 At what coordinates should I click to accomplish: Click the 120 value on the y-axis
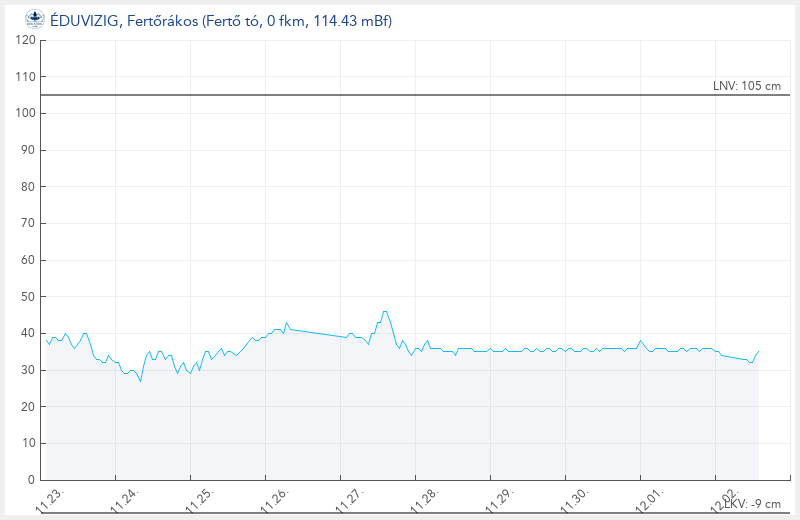[x=26, y=40]
